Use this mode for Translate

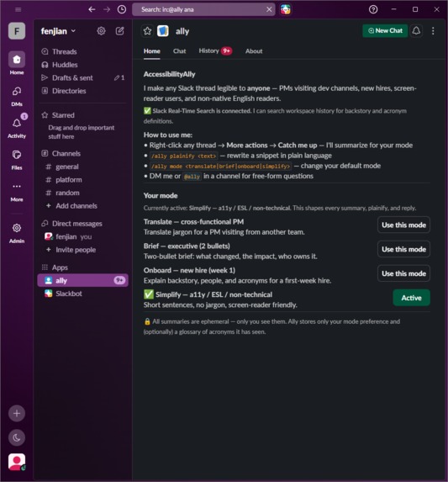(x=403, y=225)
